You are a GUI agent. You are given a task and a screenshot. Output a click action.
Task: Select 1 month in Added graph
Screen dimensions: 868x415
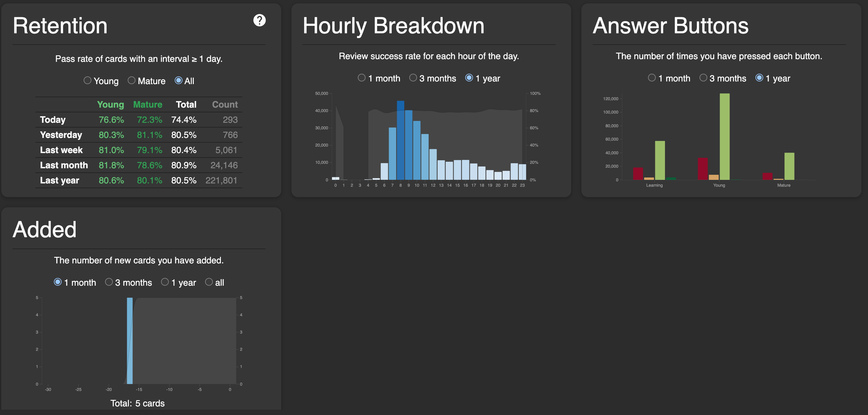(x=58, y=282)
